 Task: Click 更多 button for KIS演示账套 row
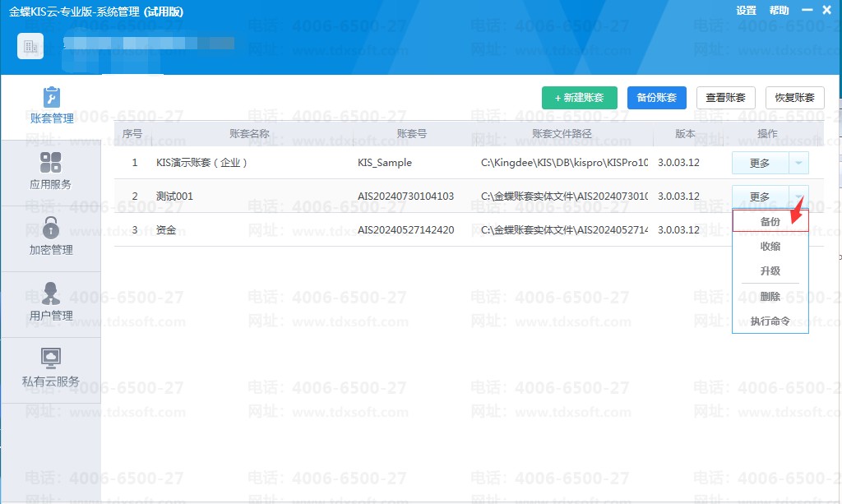click(x=760, y=163)
